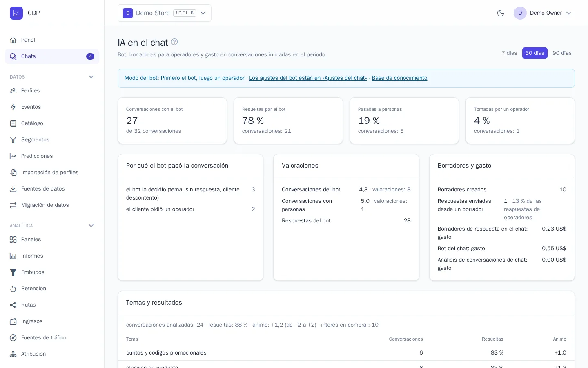Click the Paneles dashboard icon
Viewport: 588px width, 368px height.
coord(13,240)
